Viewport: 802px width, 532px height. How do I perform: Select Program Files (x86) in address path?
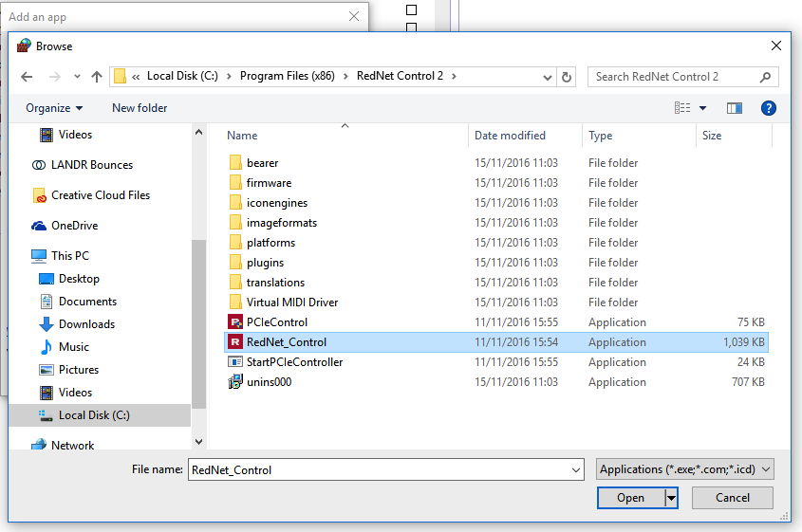[x=288, y=76]
